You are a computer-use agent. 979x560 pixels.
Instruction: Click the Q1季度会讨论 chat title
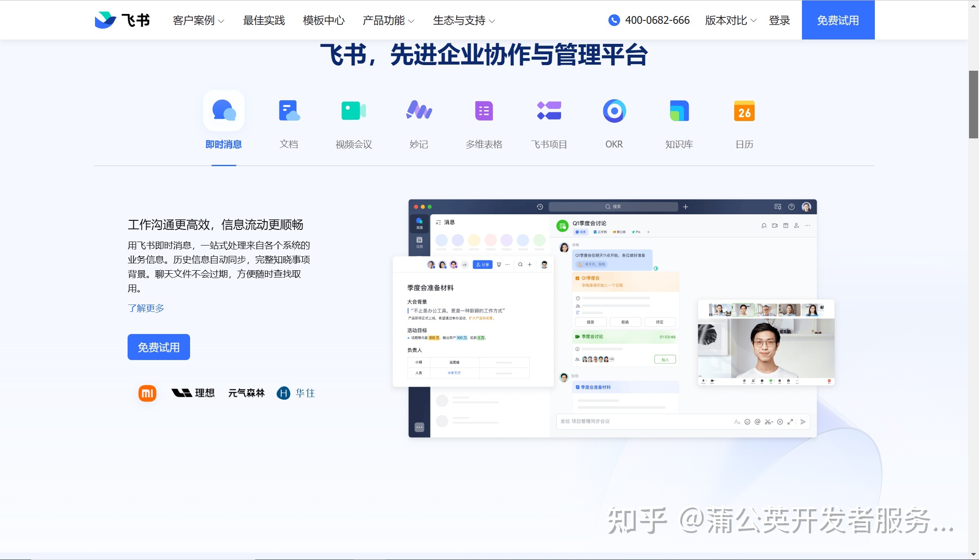tap(589, 223)
